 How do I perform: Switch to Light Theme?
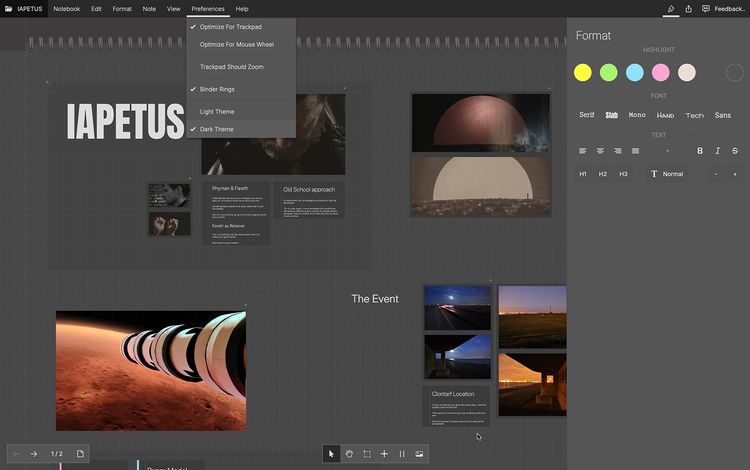point(241,111)
